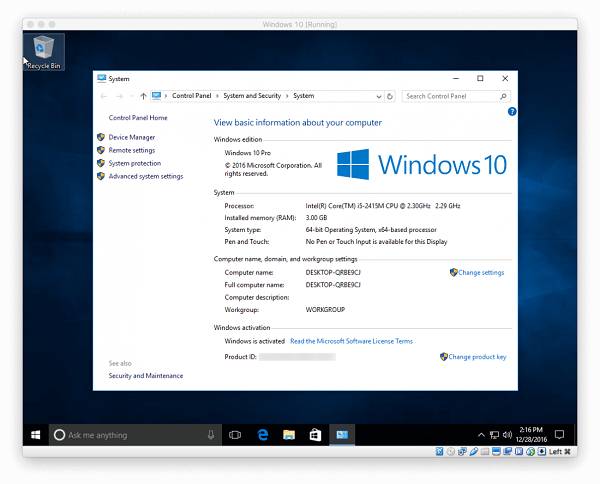This screenshot has width=600, height=484.
Task: Click the Windows is activated text
Action: [254, 341]
